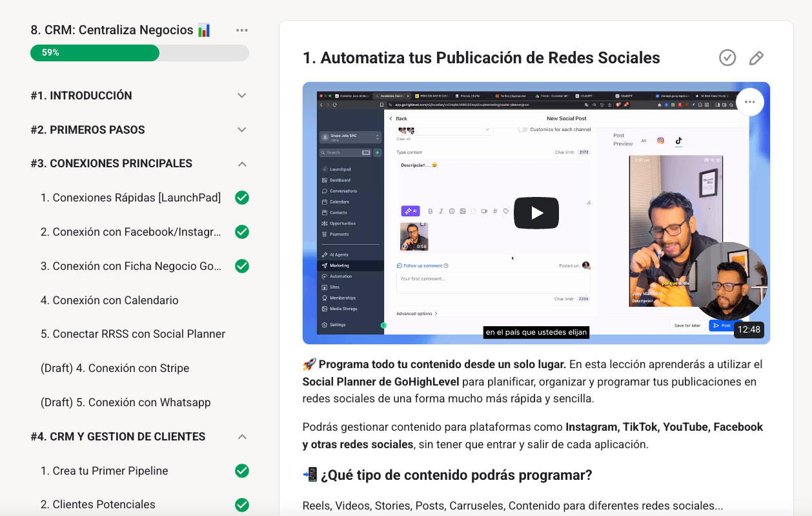The image size is (812, 516).
Task: Open lesson 2. Conexión con Facebook/Instagram
Action: (x=131, y=232)
